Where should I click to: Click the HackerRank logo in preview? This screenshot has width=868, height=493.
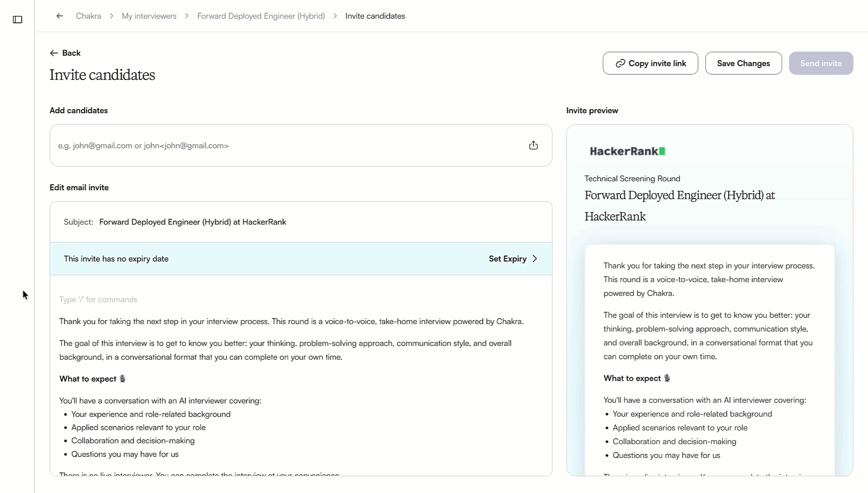627,151
